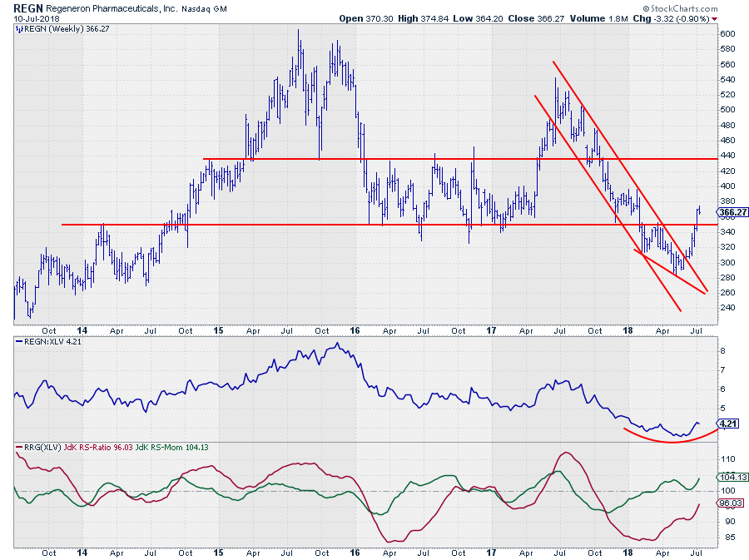Screen dimensions: 749x560
Task: Click the Open 370.30 value
Action: (366, 18)
